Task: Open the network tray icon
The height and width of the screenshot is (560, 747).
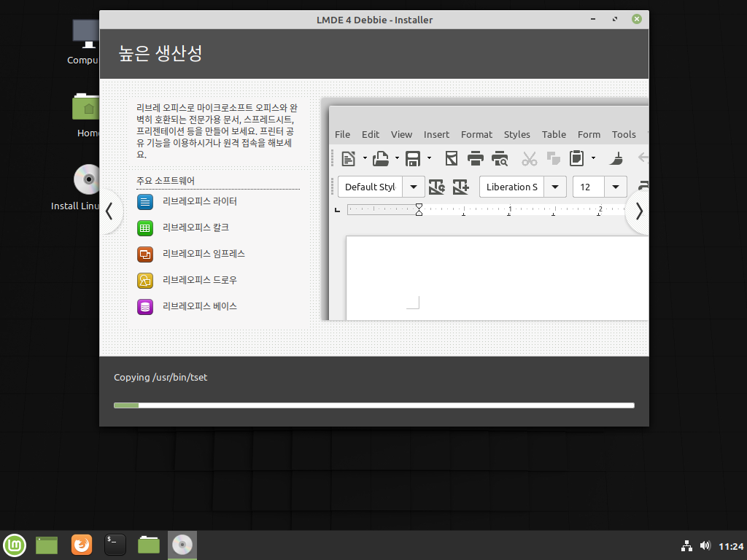Action: click(x=686, y=545)
